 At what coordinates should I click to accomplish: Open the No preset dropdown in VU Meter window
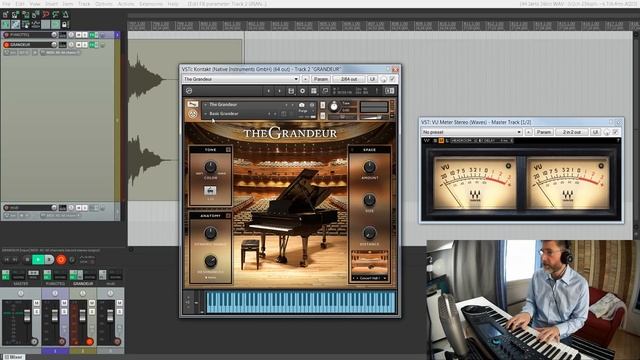pyautogui.click(x=472, y=132)
